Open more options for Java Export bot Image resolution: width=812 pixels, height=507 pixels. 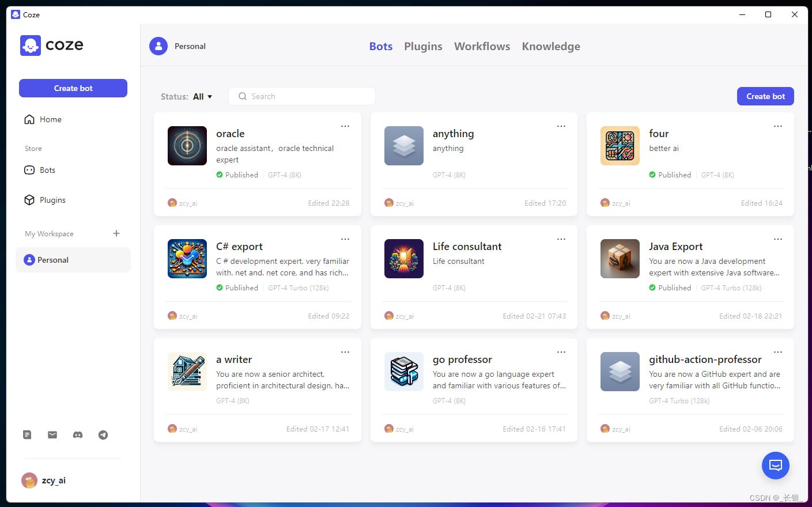pos(778,239)
